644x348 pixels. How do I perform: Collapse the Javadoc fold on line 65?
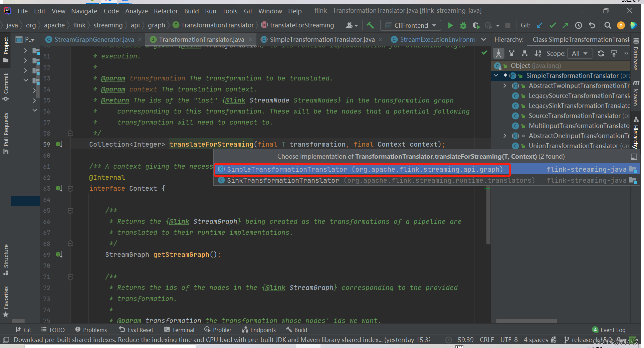tap(70, 210)
